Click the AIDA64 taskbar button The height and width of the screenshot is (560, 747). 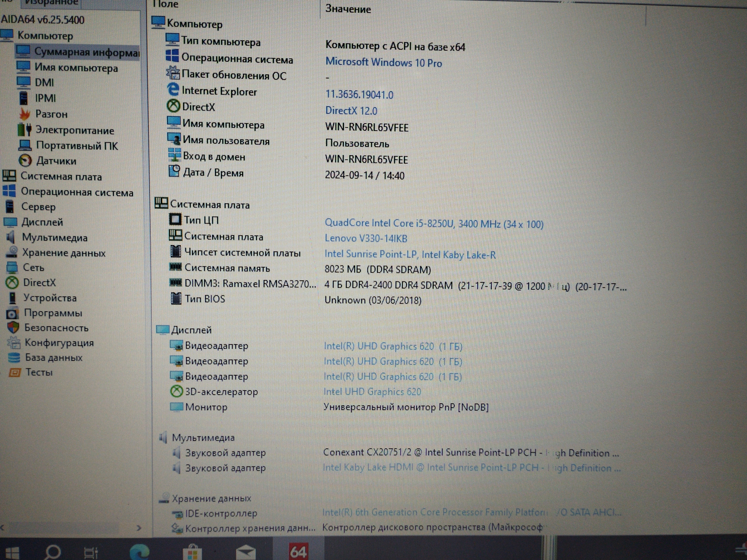[298, 551]
